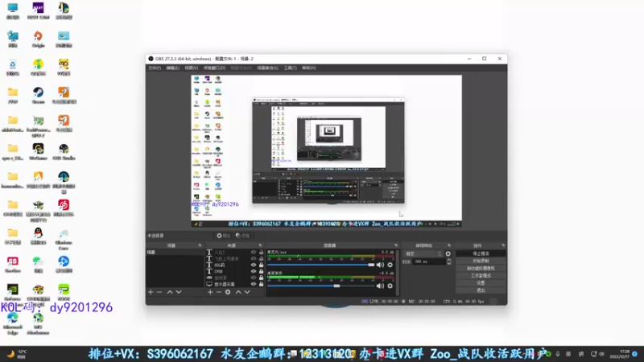Open the Steam desktop shortcut
Viewport: 644px width, 362px height.
38,96
